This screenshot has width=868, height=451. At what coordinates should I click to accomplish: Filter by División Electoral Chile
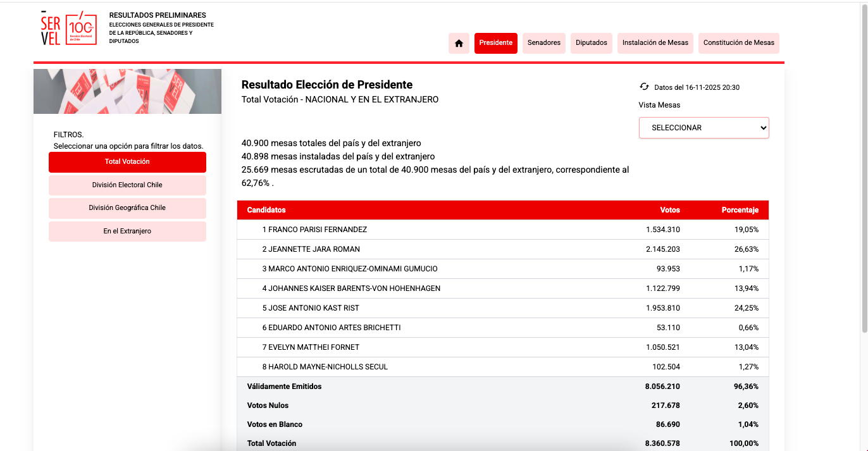pos(127,185)
